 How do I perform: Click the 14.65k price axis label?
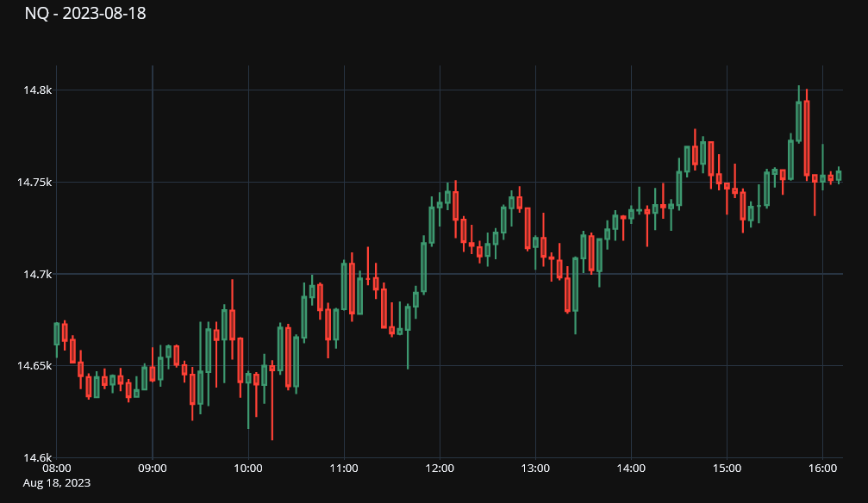point(34,366)
